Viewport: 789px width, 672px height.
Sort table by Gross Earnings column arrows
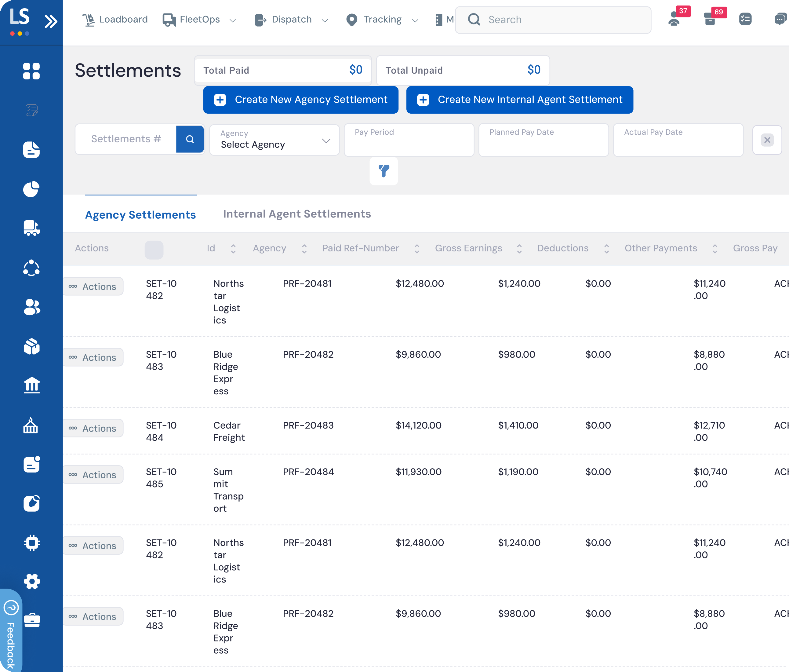[x=519, y=249]
